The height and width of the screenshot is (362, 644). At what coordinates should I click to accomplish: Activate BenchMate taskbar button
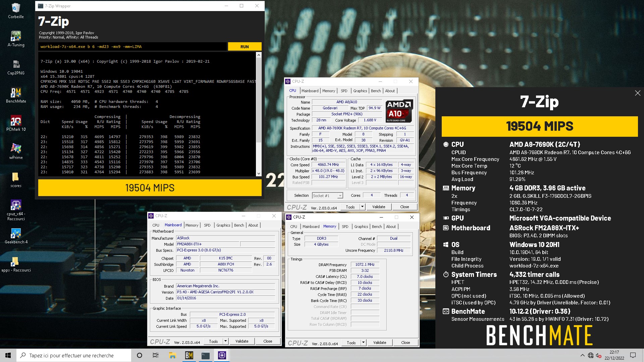(189, 355)
